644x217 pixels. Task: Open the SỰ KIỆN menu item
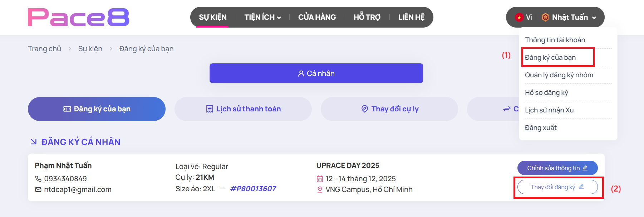[x=213, y=17]
